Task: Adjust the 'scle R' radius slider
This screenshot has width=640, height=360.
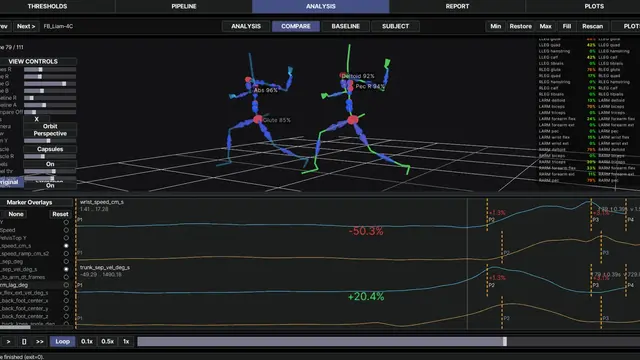Action: coord(50,156)
